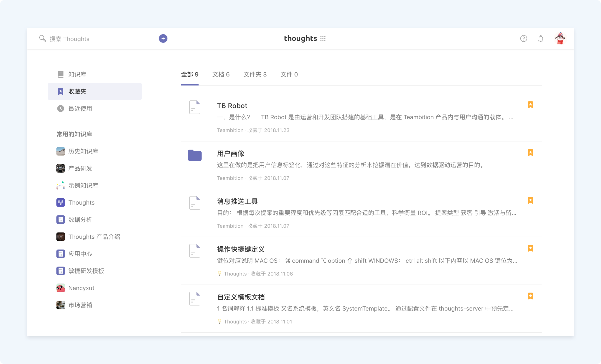This screenshot has height=364, width=601.
Task: Open the 自定义模板文档 document
Action: (x=241, y=297)
